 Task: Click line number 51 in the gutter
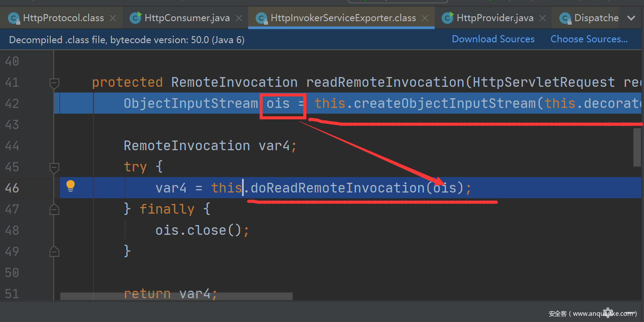pyautogui.click(x=12, y=294)
